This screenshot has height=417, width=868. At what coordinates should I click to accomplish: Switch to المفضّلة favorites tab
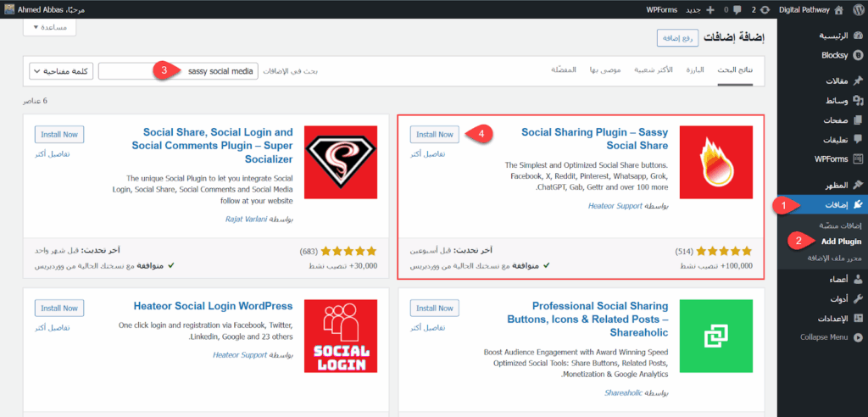coord(564,70)
